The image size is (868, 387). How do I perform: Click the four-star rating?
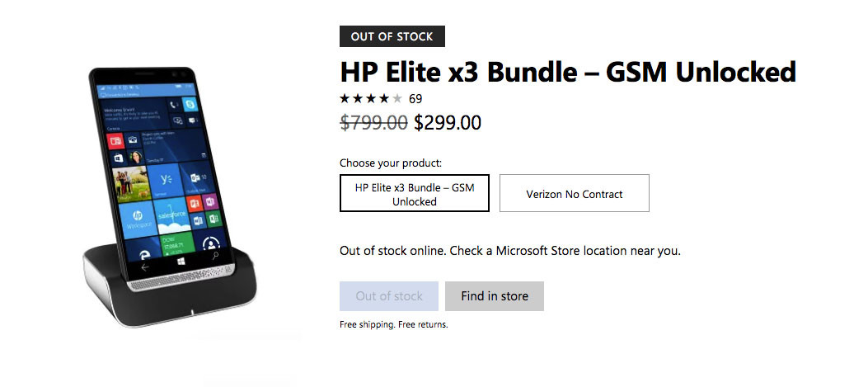[371, 99]
